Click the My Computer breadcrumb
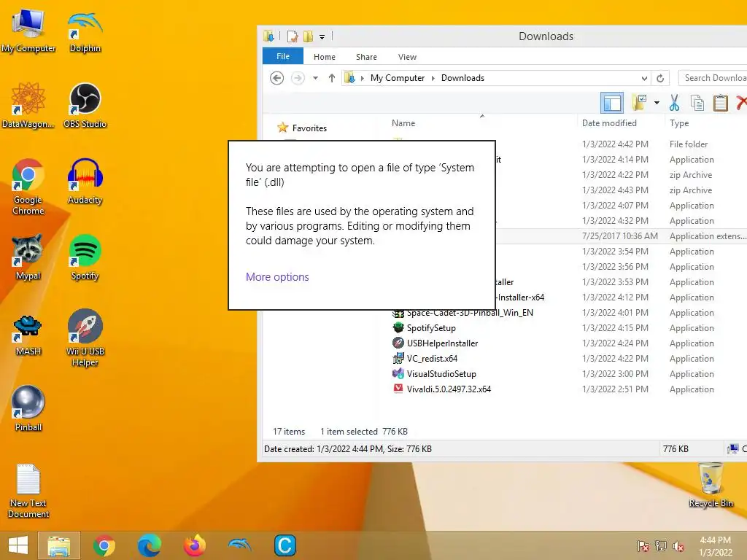 point(398,78)
